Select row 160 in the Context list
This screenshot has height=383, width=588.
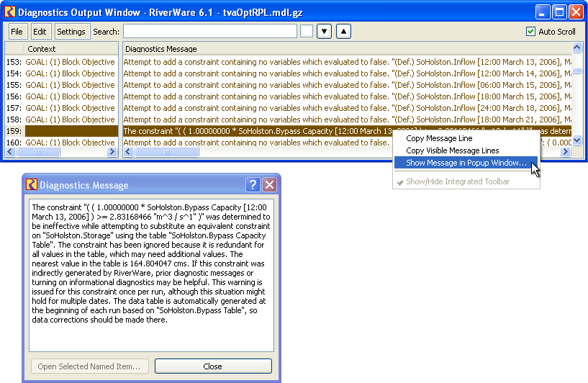pyautogui.click(x=61, y=143)
